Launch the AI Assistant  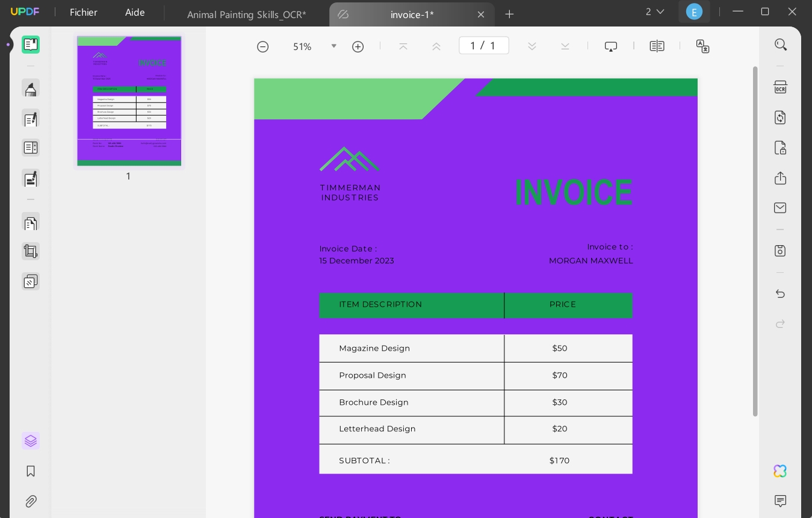coord(780,472)
